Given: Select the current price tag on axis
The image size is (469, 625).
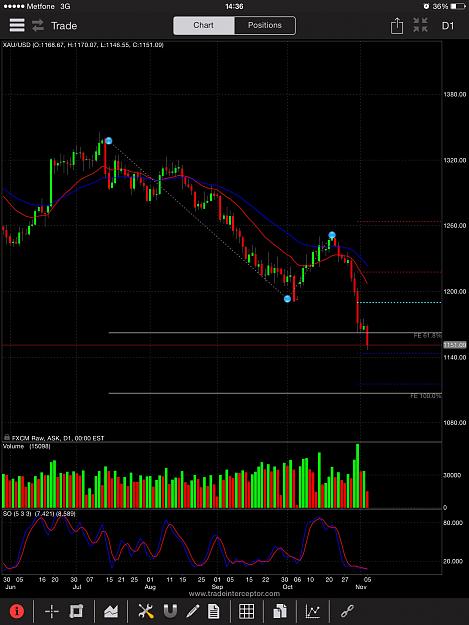Looking at the screenshot, I should pos(455,345).
